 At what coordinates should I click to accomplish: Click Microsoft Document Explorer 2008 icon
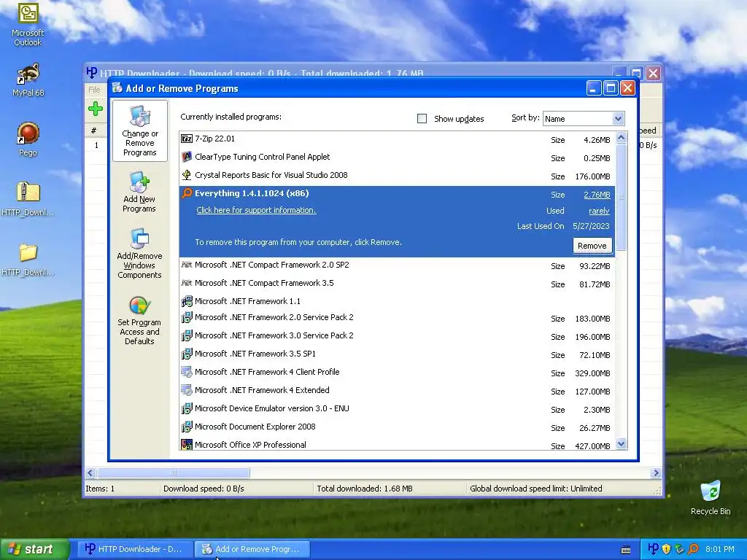187,427
